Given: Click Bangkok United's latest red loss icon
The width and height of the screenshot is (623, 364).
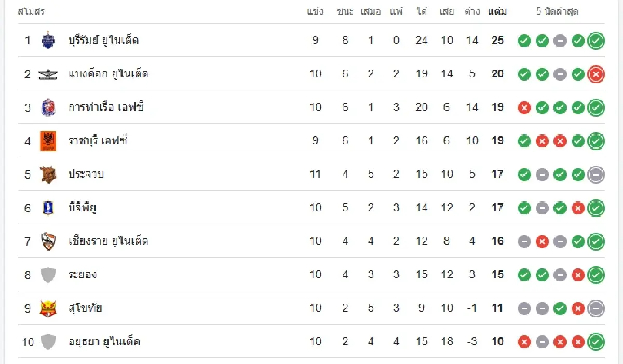Looking at the screenshot, I should tap(596, 74).
